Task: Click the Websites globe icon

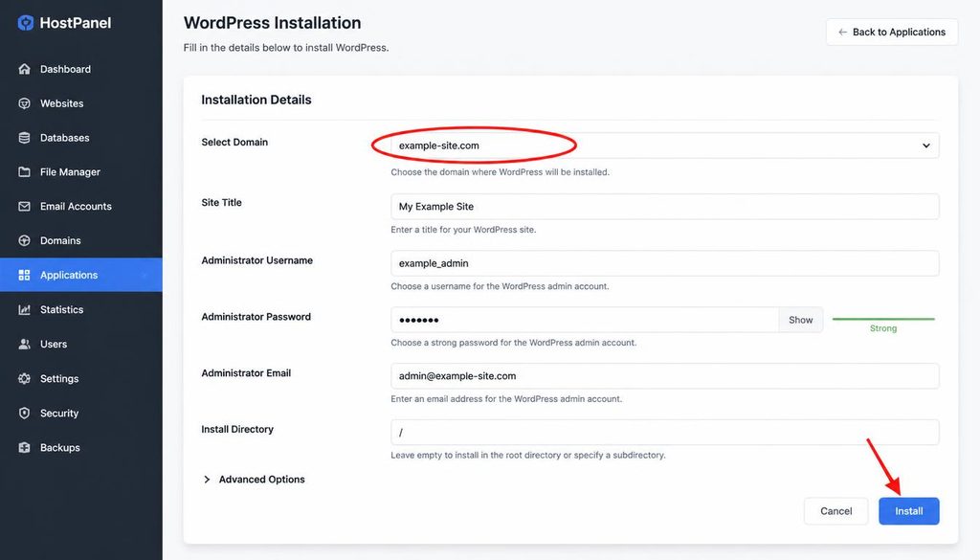Action: click(24, 103)
